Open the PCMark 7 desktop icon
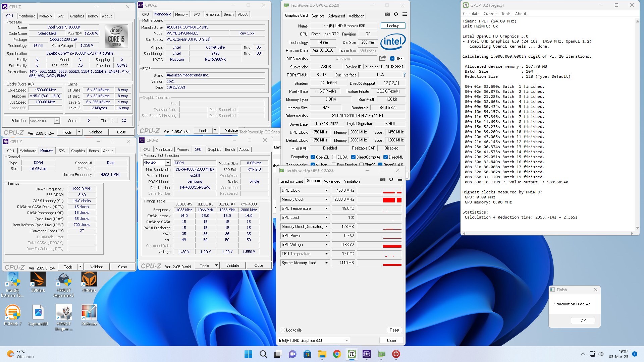The height and width of the screenshot is (362, 644). (x=12, y=315)
